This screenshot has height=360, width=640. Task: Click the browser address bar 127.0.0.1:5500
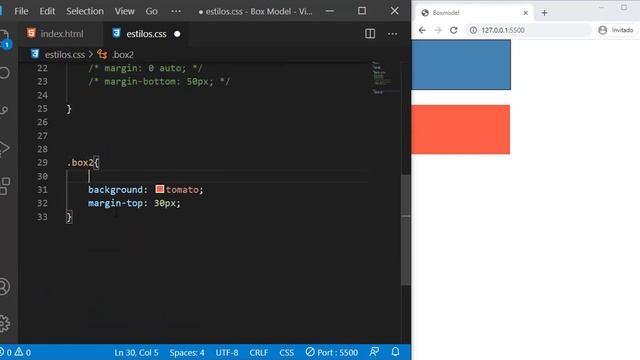coord(528,30)
